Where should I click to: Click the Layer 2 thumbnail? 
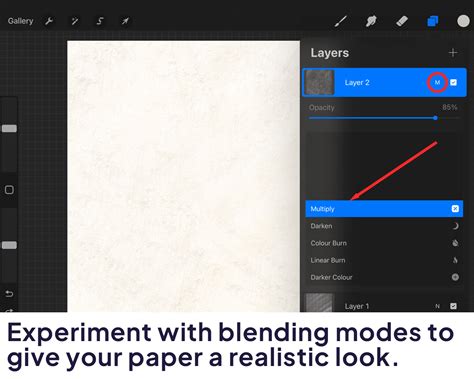320,82
